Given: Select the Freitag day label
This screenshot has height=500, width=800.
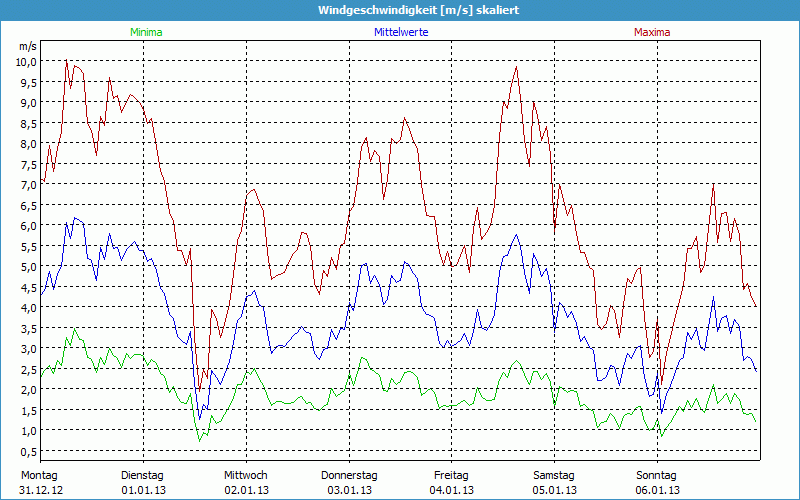Looking at the screenshot, I should (452, 475).
